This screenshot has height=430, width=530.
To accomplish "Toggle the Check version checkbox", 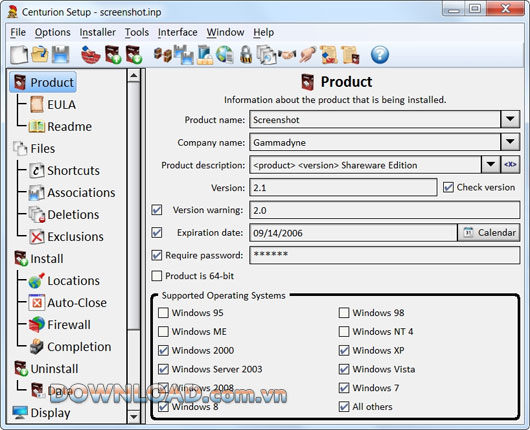I will click(x=448, y=187).
